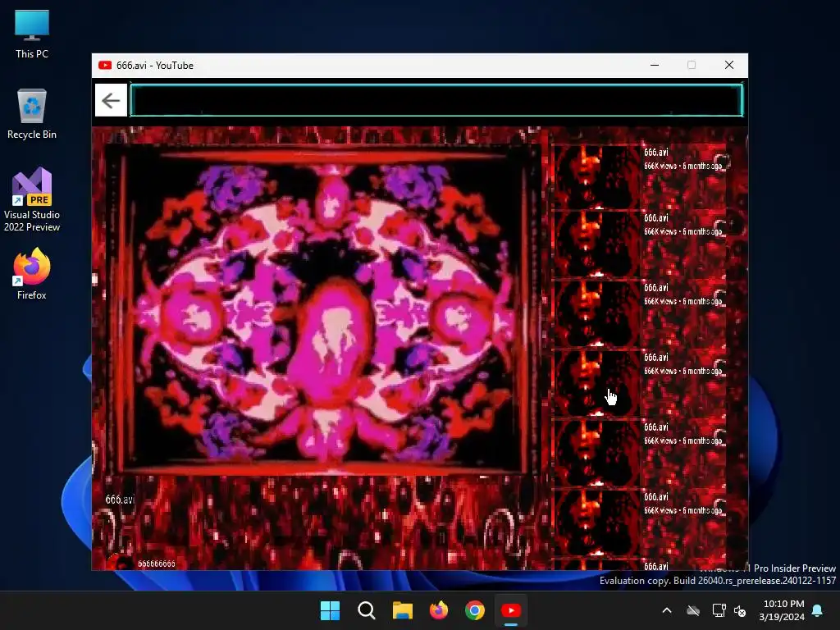840x630 pixels.
Task: Launch Firefox from the taskbar
Action: (x=439, y=610)
